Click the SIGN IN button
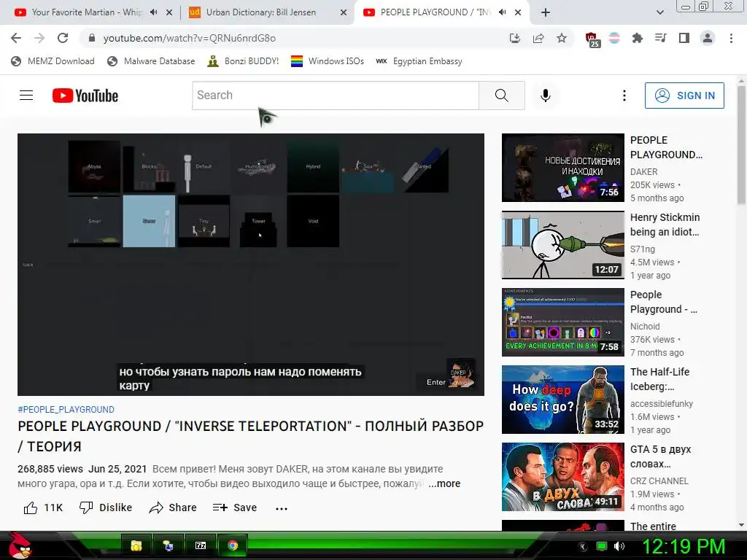Image resolution: width=747 pixels, height=560 pixels. (x=684, y=96)
